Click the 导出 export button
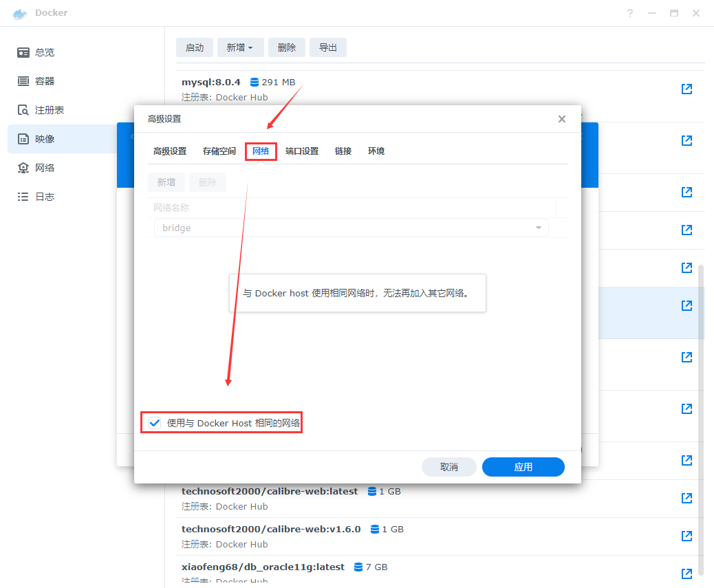The image size is (714, 588). (x=327, y=47)
